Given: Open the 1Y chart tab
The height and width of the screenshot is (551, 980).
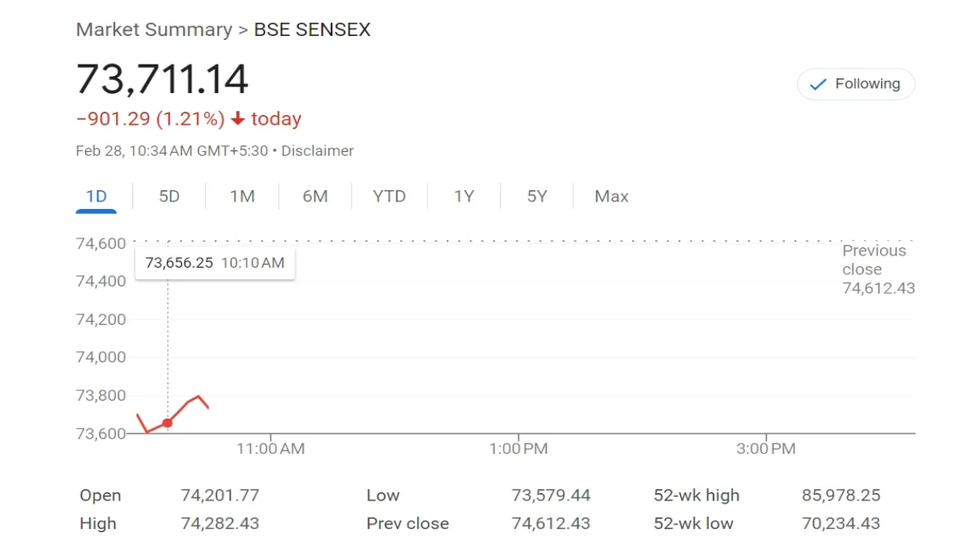Looking at the screenshot, I should pyautogui.click(x=463, y=196).
